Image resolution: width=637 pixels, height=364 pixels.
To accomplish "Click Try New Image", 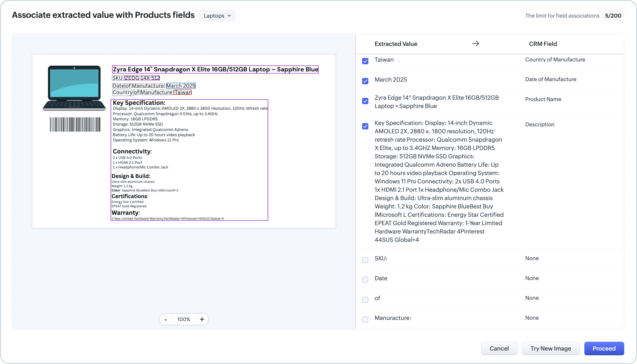I will click(550, 348).
